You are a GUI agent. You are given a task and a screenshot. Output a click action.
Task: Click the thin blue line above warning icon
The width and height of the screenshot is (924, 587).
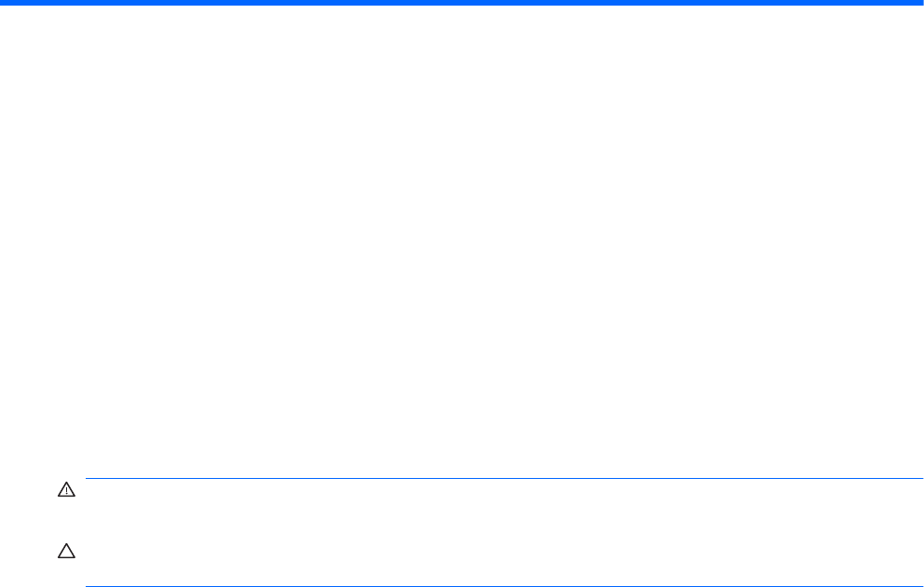[x=505, y=478]
